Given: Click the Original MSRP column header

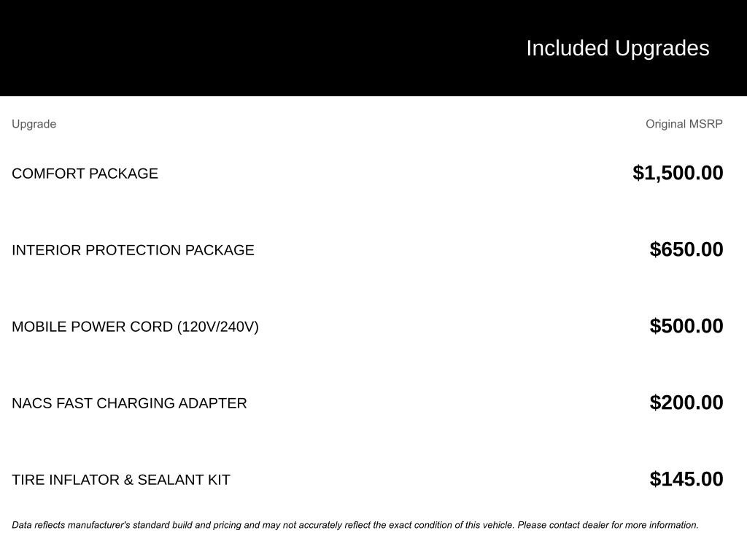Looking at the screenshot, I should (x=684, y=124).
